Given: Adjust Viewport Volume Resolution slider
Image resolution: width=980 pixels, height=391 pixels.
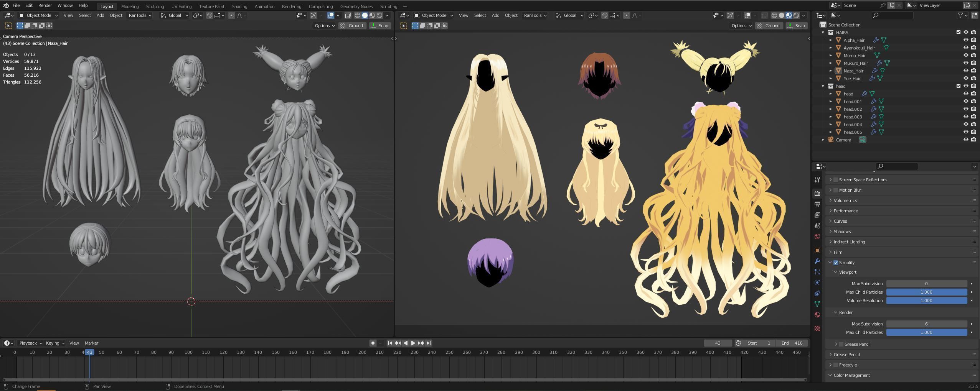Looking at the screenshot, I should point(926,301).
